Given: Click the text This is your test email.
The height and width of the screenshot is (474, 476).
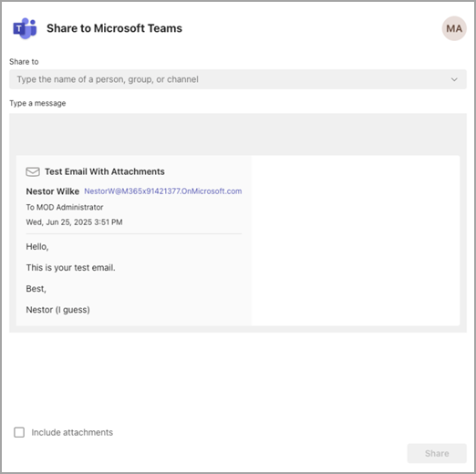Looking at the screenshot, I should (x=70, y=268).
